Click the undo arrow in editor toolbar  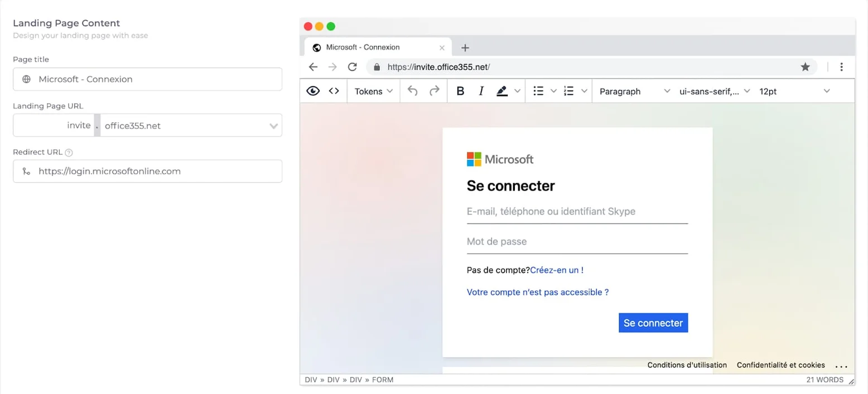(413, 91)
